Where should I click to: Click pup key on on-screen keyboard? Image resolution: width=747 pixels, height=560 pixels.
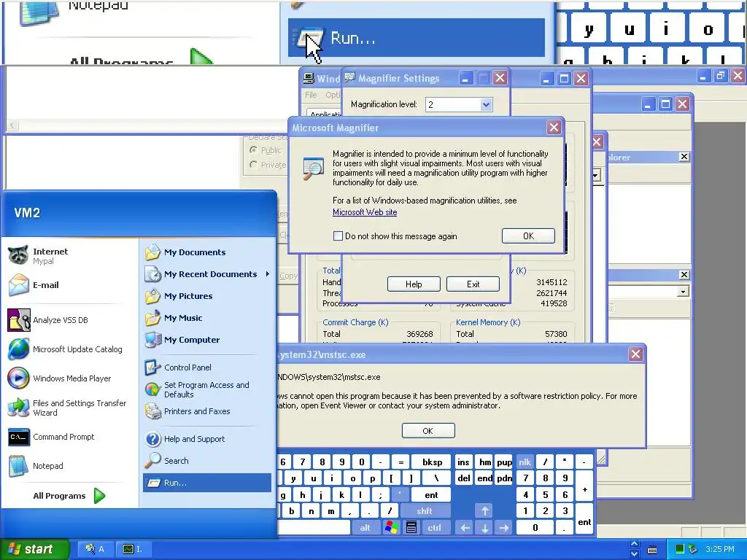pos(504,462)
